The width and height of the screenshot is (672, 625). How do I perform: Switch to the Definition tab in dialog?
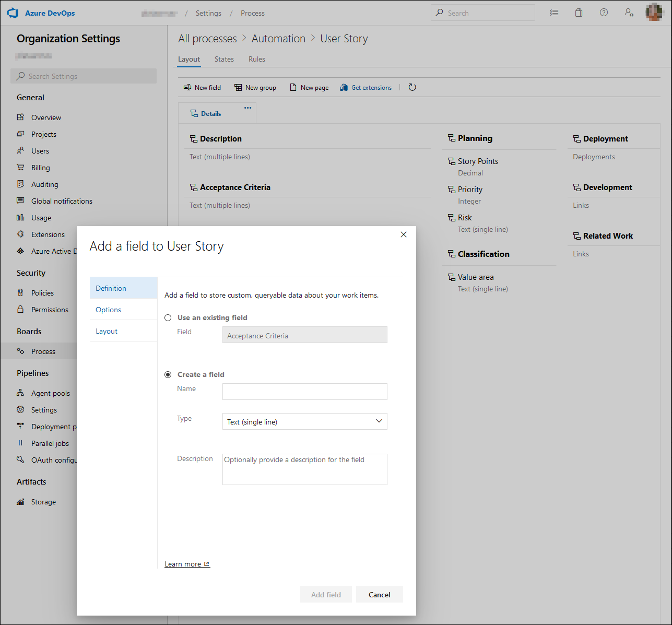click(x=124, y=288)
